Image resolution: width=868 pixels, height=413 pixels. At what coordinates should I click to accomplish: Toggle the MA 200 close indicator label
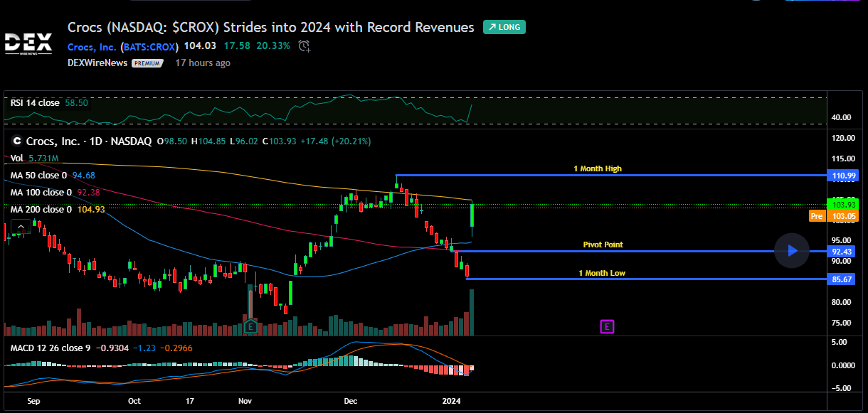click(41, 209)
